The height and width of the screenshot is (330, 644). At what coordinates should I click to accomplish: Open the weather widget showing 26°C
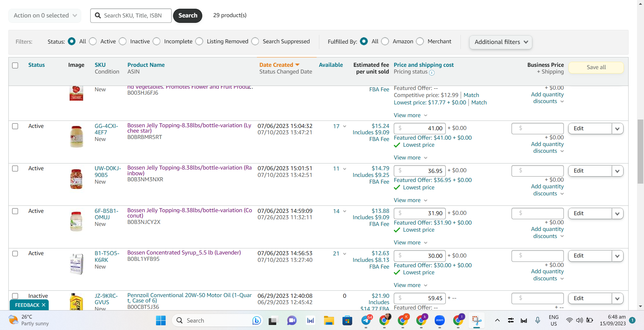coord(29,320)
